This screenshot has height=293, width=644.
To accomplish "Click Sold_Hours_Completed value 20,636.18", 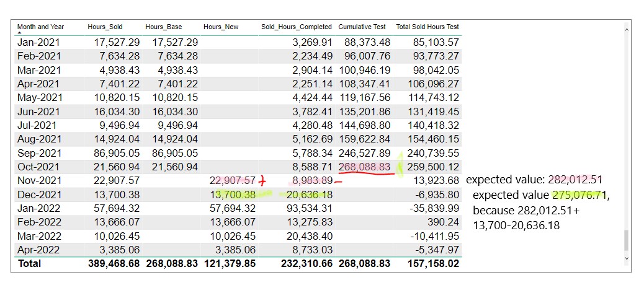I will 310,195.
